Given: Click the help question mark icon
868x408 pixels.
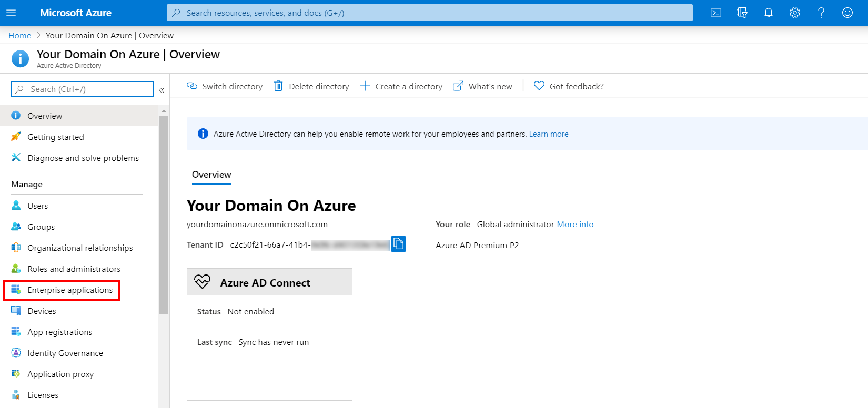Looking at the screenshot, I should coord(821,13).
